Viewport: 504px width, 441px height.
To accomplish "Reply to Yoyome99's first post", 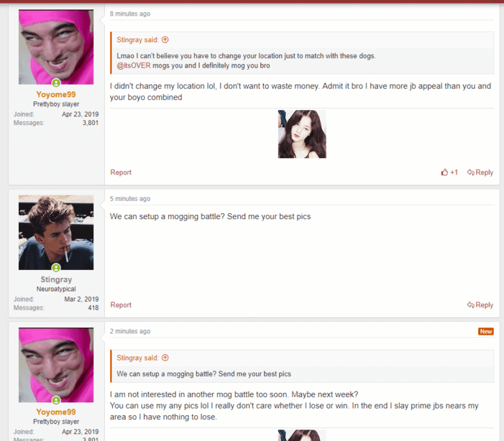I will click(480, 172).
